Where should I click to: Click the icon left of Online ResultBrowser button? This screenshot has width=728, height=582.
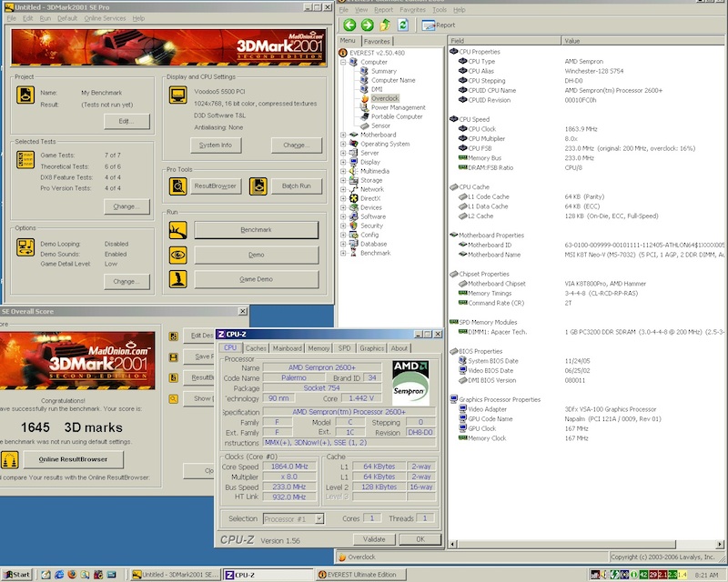10,459
